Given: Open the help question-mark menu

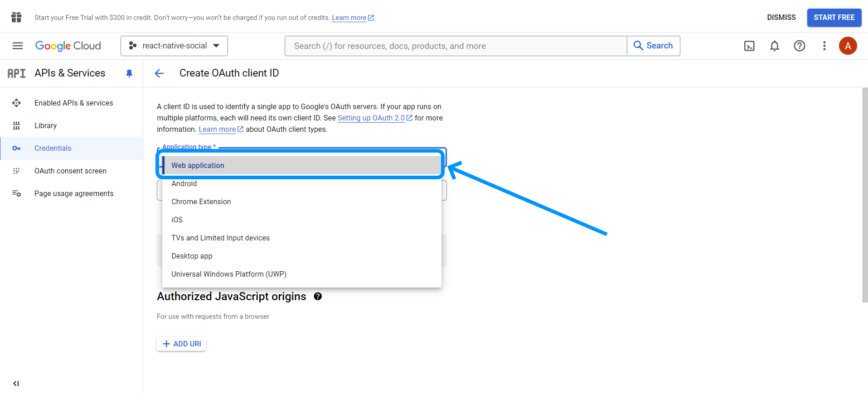Looking at the screenshot, I should [x=800, y=46].
